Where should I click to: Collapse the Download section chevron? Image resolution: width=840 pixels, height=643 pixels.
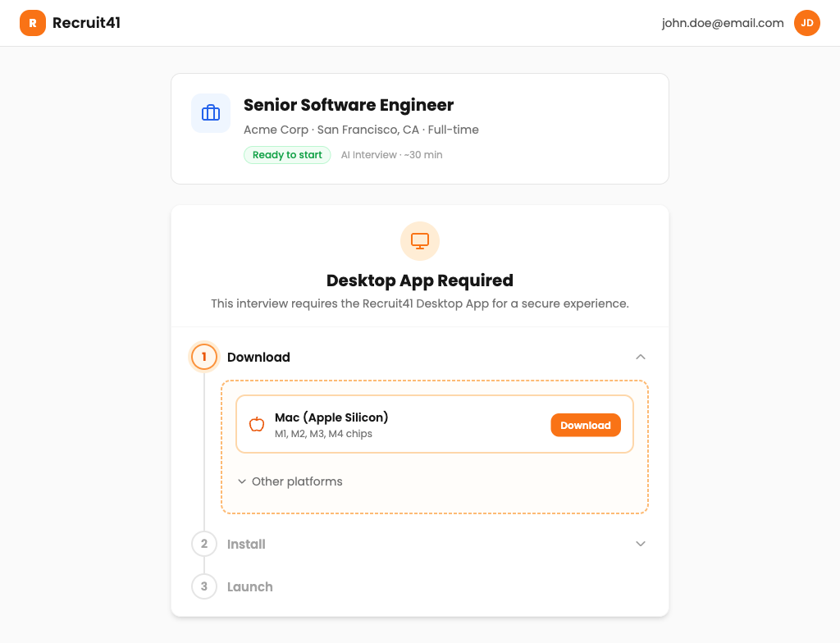click(x=641, y=357)
